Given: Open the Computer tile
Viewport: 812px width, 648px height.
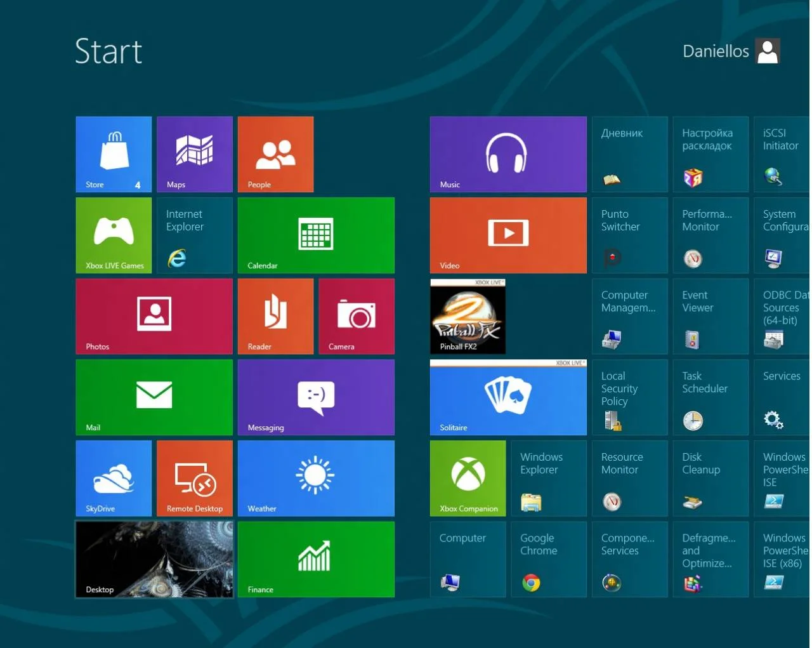Looking at the screenshot, I should coord(468,559).
